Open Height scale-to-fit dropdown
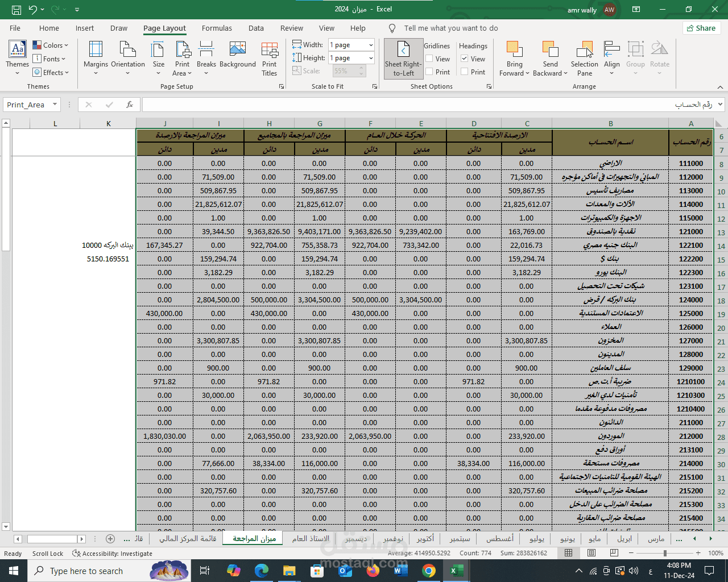Screen dimensions: 728x582 371,58
